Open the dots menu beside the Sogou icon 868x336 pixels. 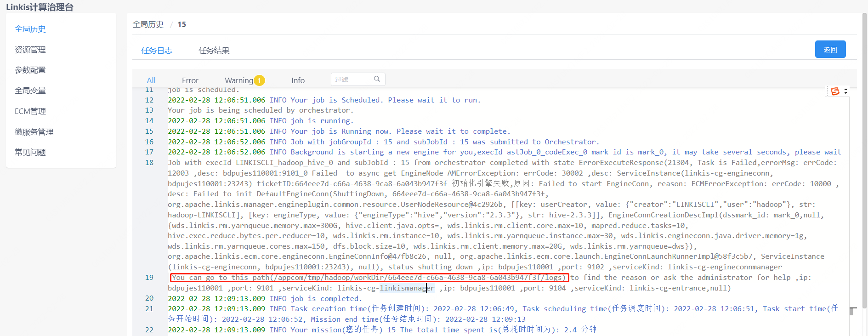(x=845, y=91)
